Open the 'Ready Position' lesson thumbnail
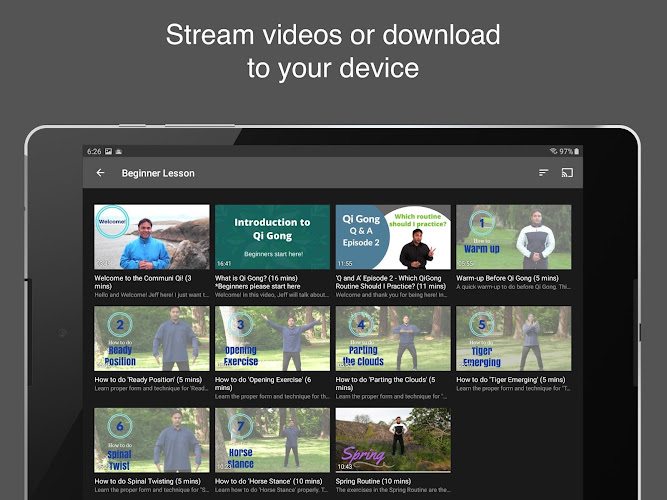Screen dimensions: 667x500 151,338
